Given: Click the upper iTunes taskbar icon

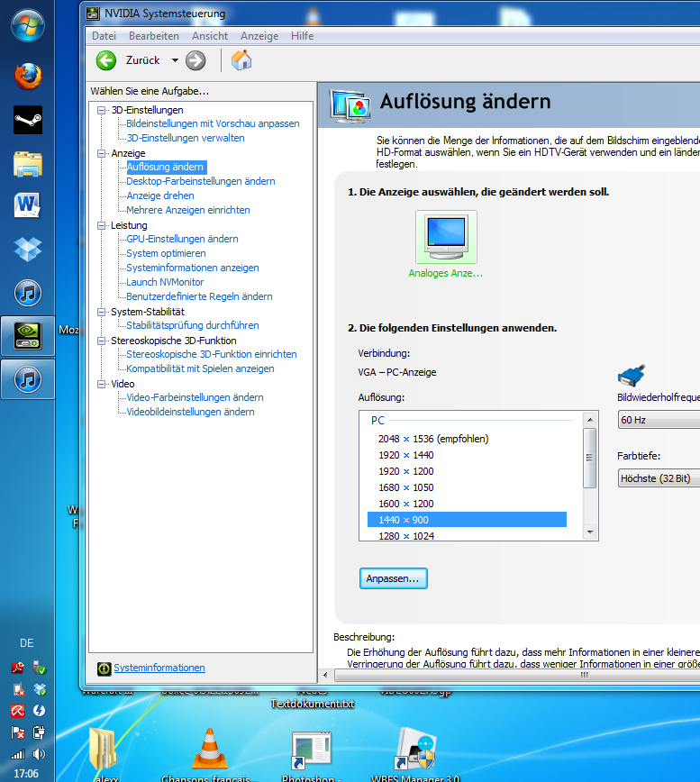Looking at the screenshot, I should click(28, 293).
